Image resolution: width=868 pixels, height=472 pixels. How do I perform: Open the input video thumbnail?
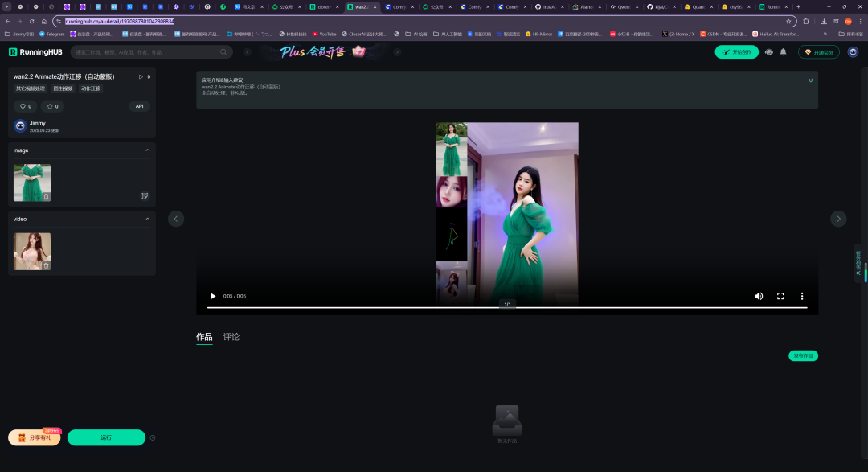click(x=32, y=252)
